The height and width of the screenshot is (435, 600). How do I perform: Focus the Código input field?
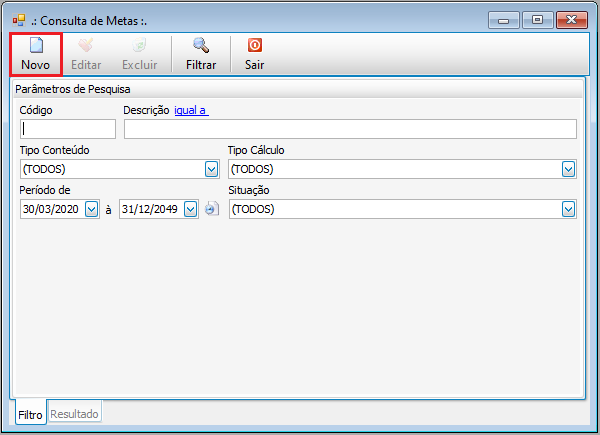tap(68, 129)
